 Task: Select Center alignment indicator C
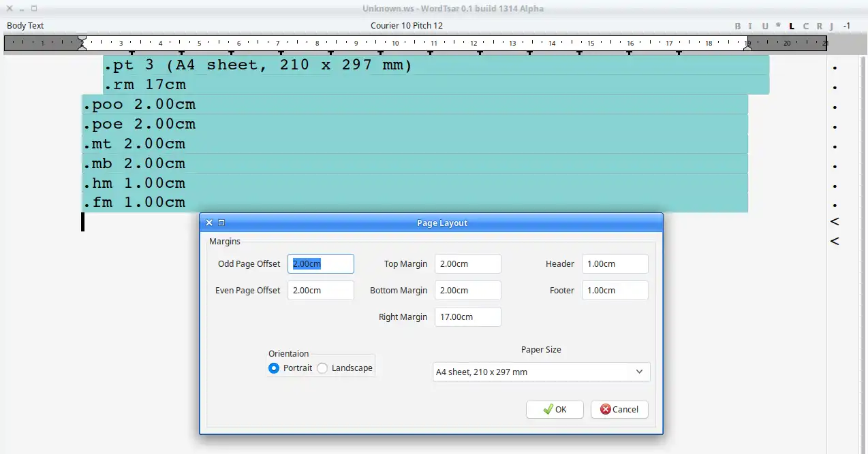point(805,26)
